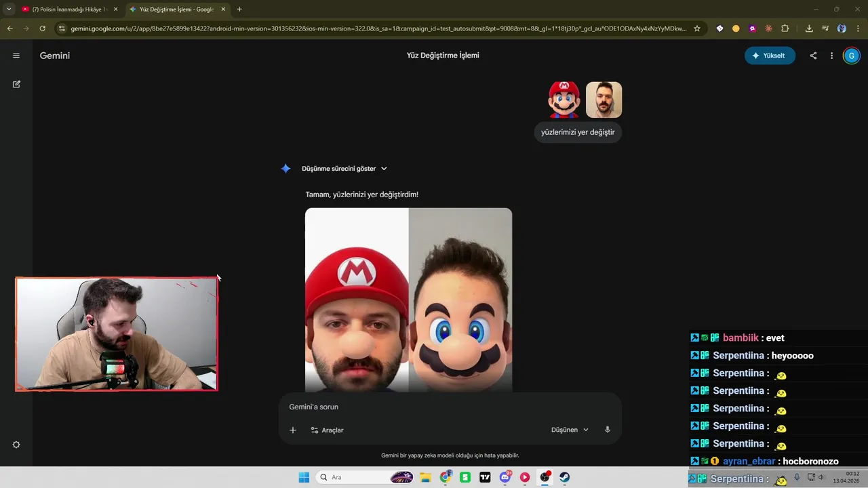Reload the page
Viewport: 868px width, 488px height.
point(42,28)
